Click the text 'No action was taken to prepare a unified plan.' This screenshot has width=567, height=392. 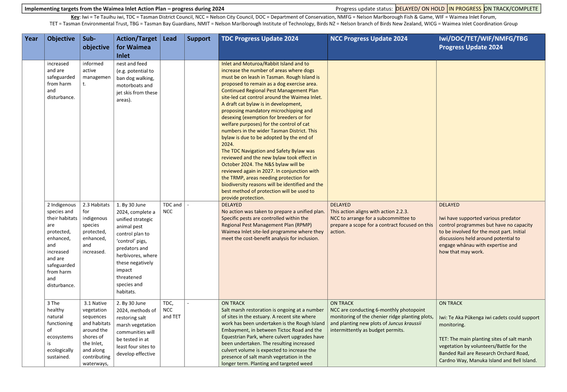click(x=273, y=212)
